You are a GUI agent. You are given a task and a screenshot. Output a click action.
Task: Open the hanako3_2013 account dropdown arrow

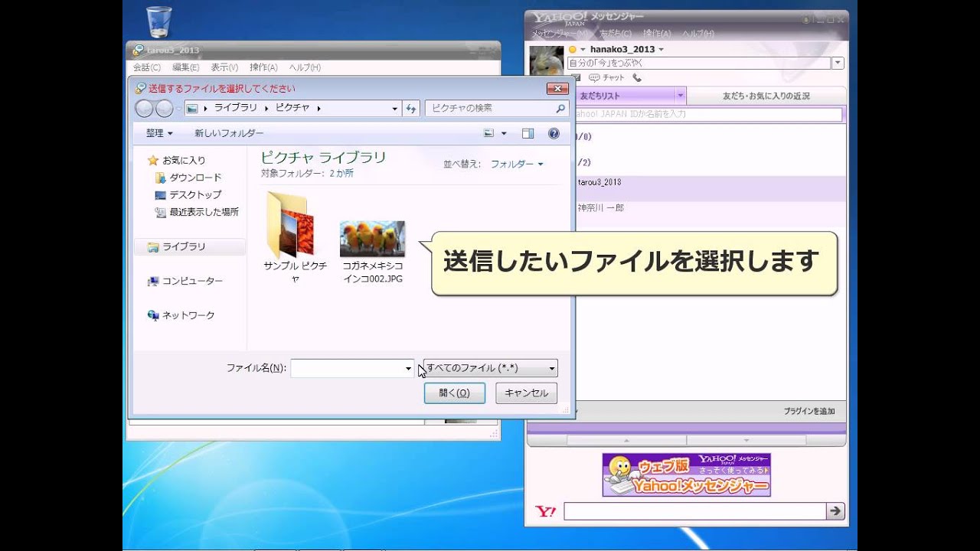tap(661, 50)
